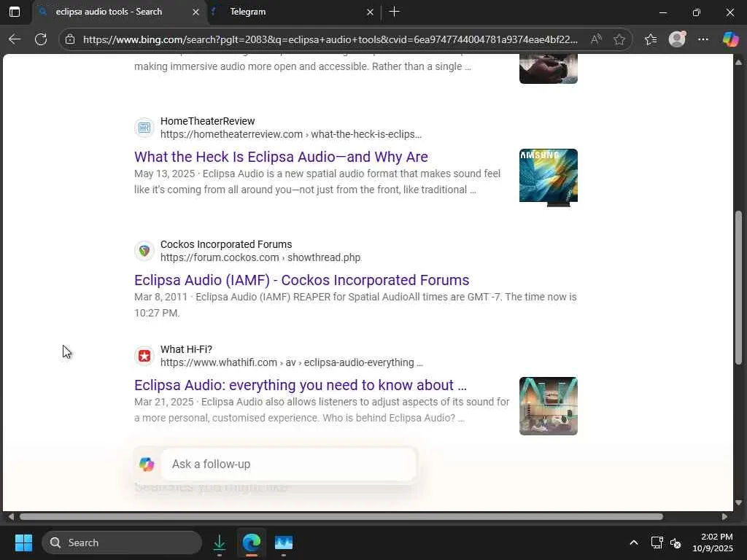The height and width of the screenshot is (560, 747).
Task: Go back with the browser back arrow
Action: pyautogui.click(x=15, y=39)
